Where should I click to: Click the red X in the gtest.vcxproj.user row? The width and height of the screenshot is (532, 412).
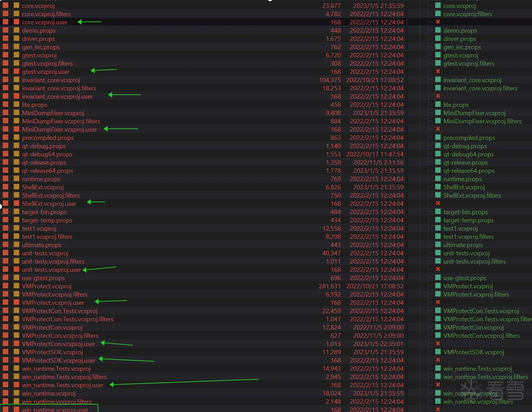click(x=438, y=71)
